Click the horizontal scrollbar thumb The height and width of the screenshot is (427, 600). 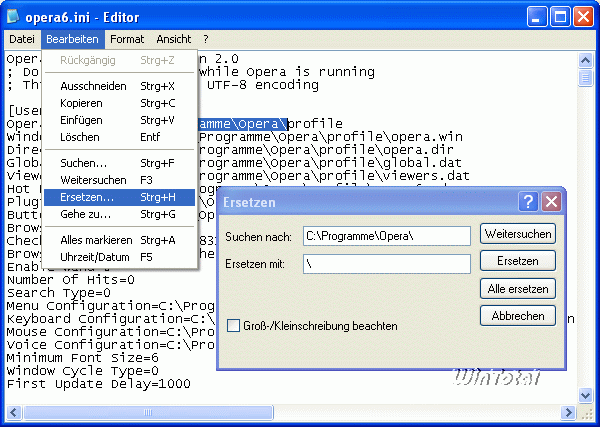tap(148, 412)
